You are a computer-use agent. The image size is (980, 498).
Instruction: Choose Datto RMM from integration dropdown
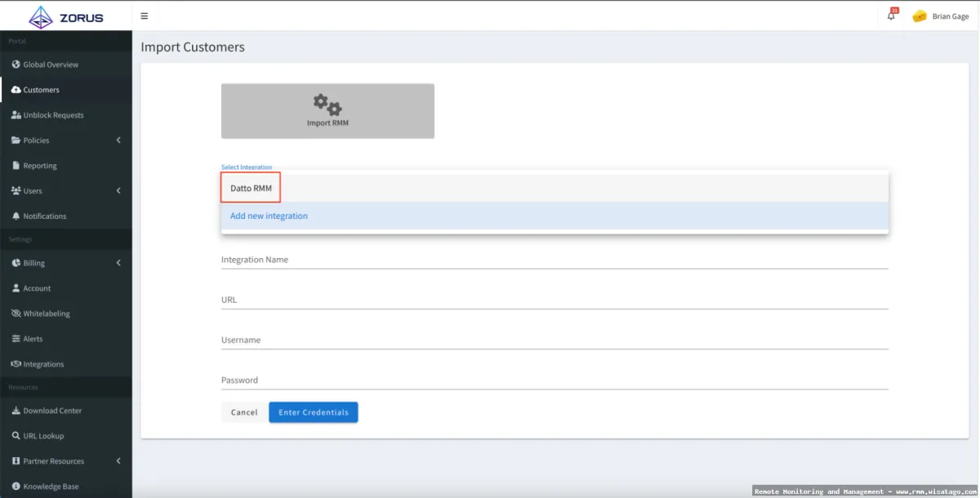click(x=555, y=188)
